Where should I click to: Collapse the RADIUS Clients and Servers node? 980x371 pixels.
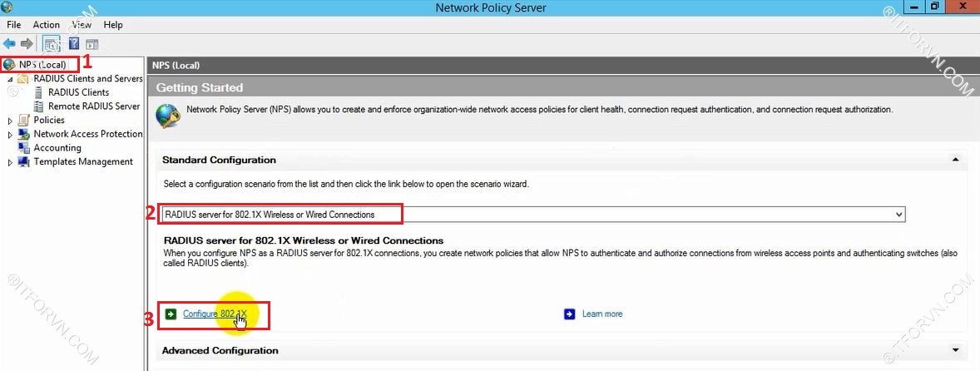pos(10,79)
